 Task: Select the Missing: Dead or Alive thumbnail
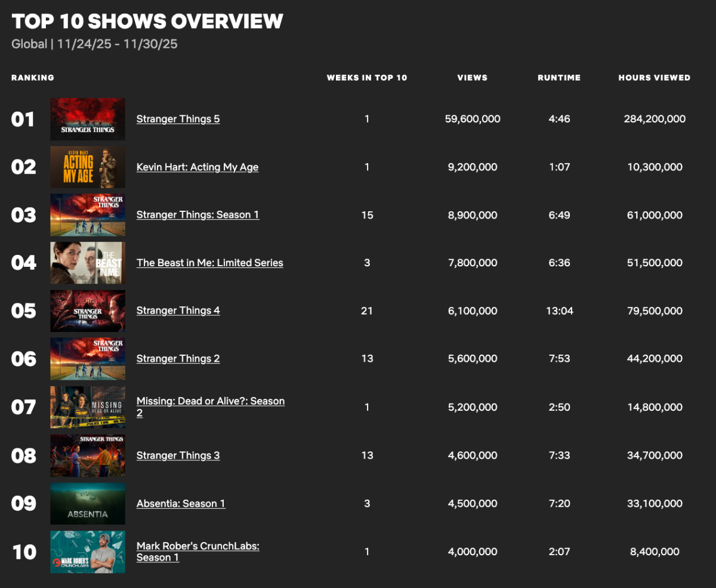tap(88, 407)
